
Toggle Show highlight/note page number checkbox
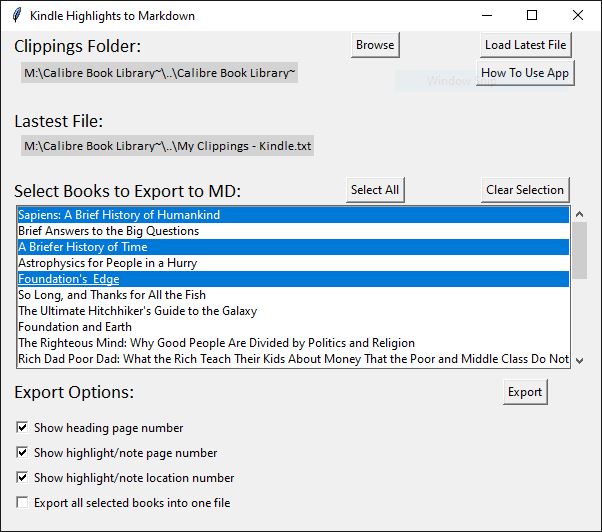coord(22,452)
